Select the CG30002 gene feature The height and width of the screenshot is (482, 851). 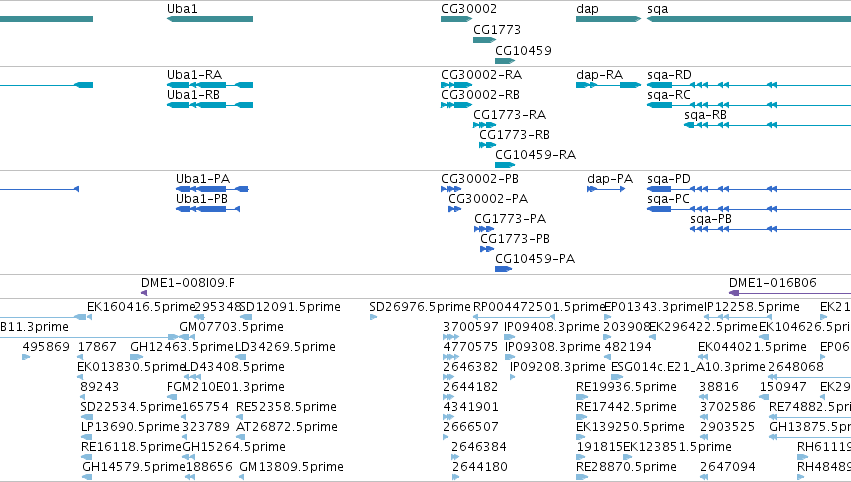[x=456, y=19]
